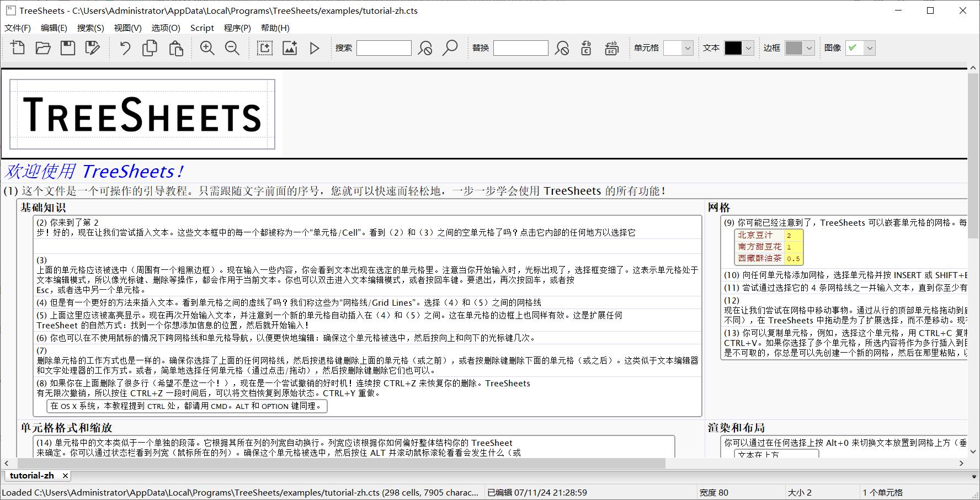The image size is (980, 500).
Task: Switch to the tutorial-zh tab
Action: coord(32,475)
